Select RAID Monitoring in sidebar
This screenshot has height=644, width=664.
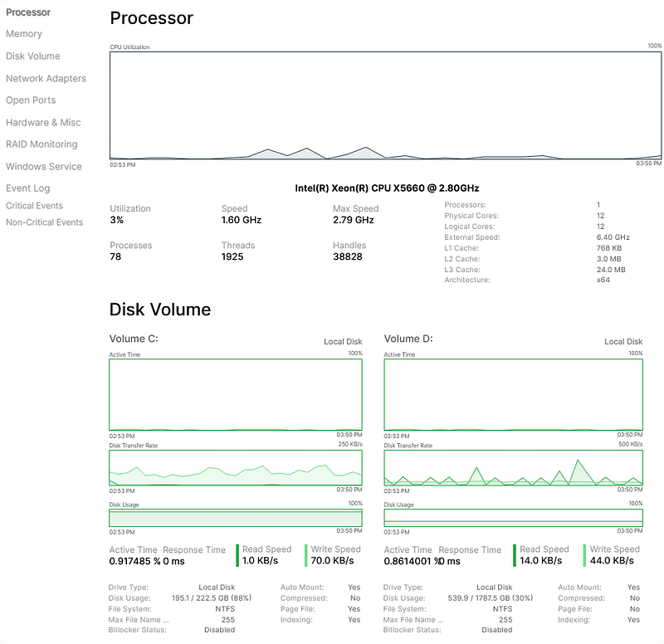point(41,144)
